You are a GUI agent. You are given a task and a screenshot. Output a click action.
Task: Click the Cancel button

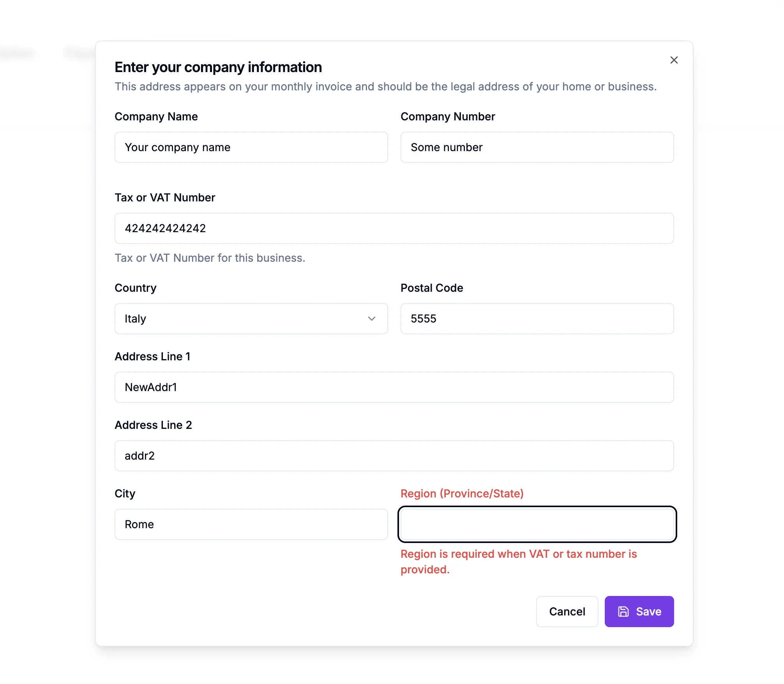(567, 611)
